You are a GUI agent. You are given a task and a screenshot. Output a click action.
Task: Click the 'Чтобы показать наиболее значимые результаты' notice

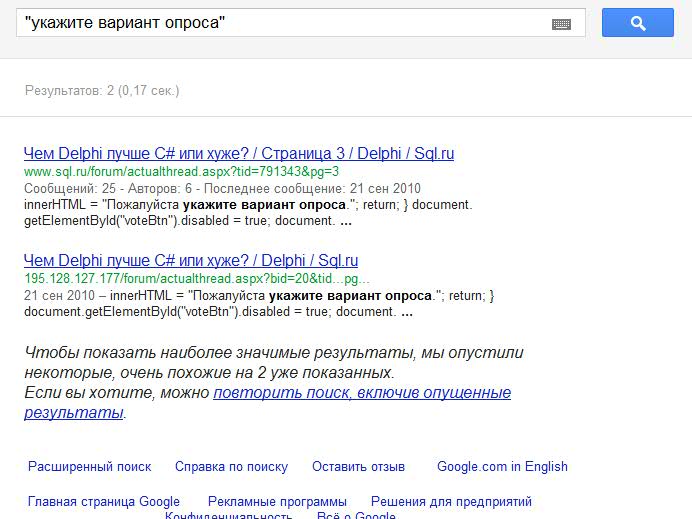(272, 354)
